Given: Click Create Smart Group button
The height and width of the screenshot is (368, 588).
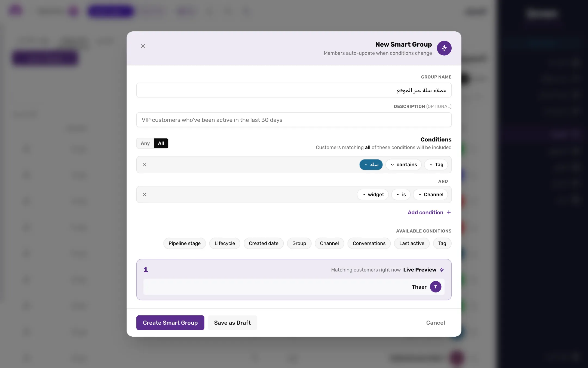Looking at the screenshot, I should click(x=170, y=323).
